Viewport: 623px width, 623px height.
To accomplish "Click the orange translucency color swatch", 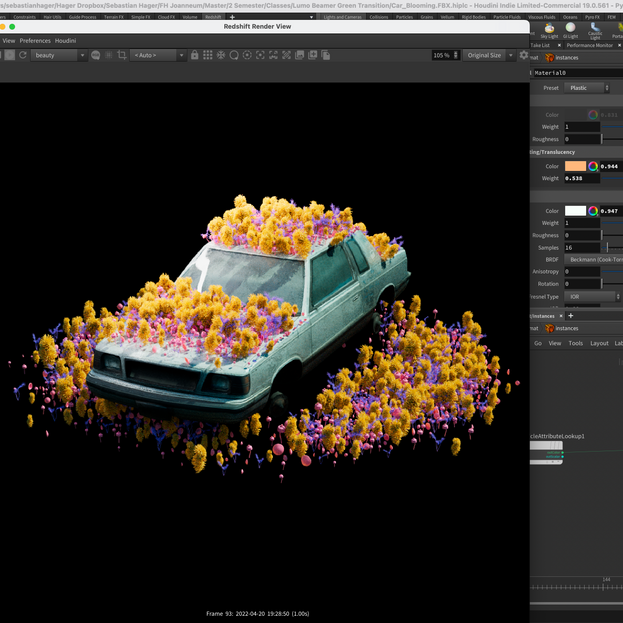I will (x=575, y=166).
